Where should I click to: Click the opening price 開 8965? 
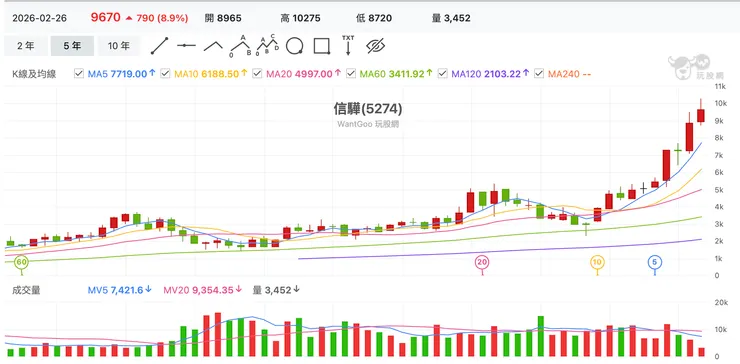(x=223, y=18)
